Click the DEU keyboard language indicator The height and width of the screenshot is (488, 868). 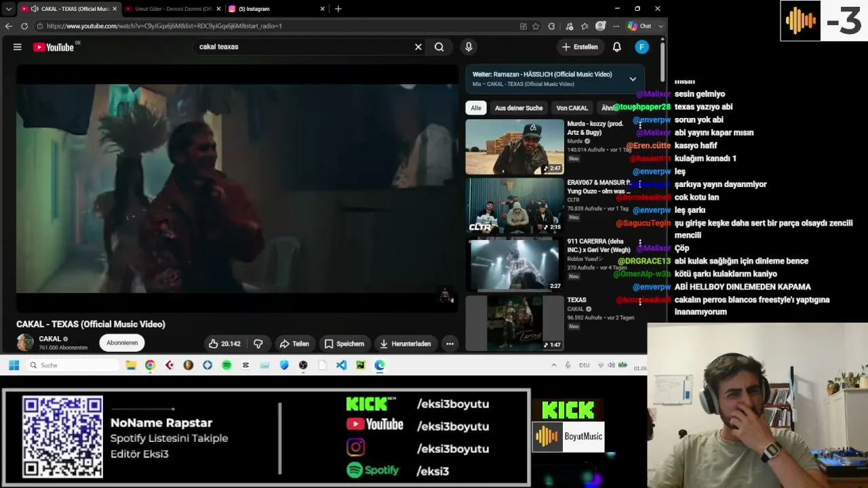click(x=584, y=365)
